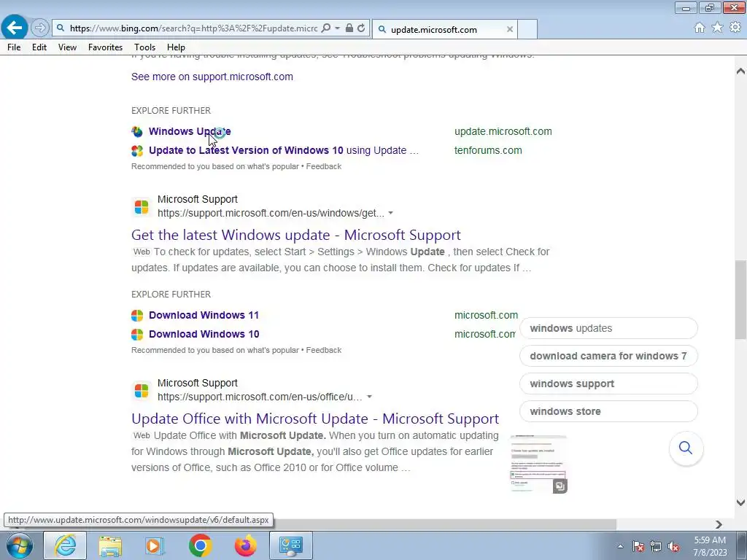
Task: Open a new blank tab
Action: (527, 29)
